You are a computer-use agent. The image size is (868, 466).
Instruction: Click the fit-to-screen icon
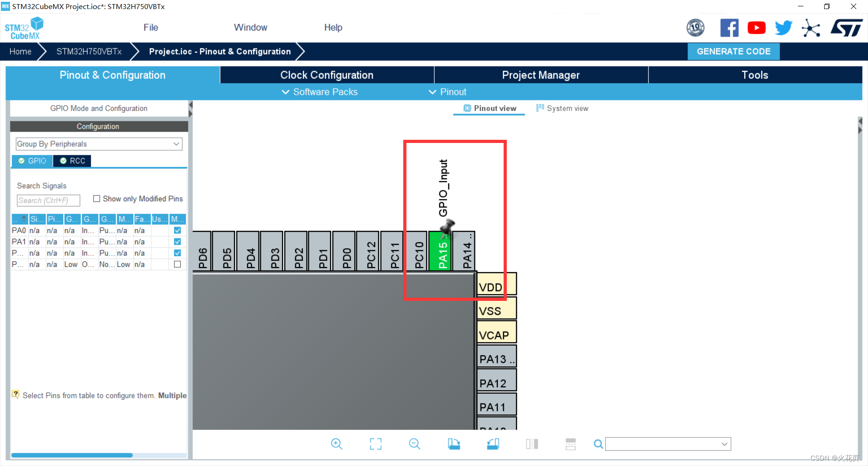pos(376,444)
